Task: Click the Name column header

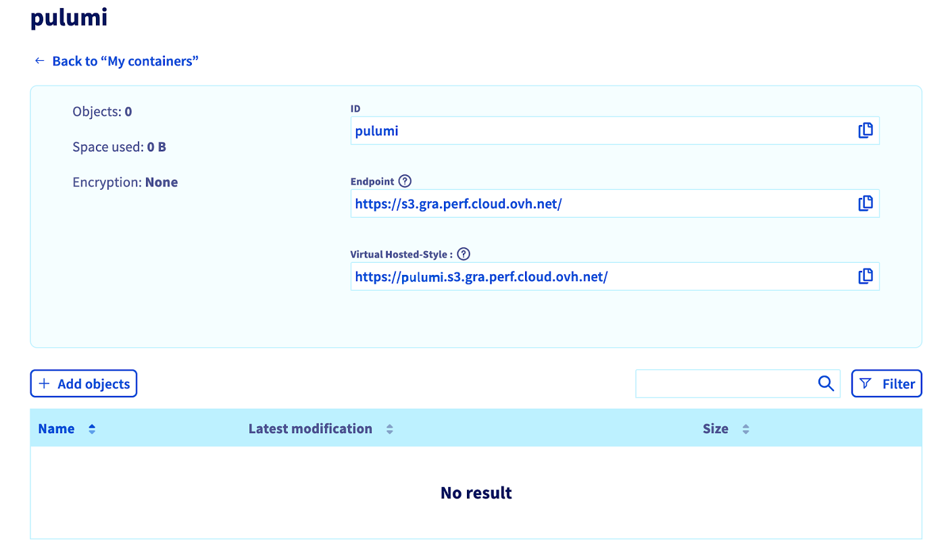Action: coord(57,429)
